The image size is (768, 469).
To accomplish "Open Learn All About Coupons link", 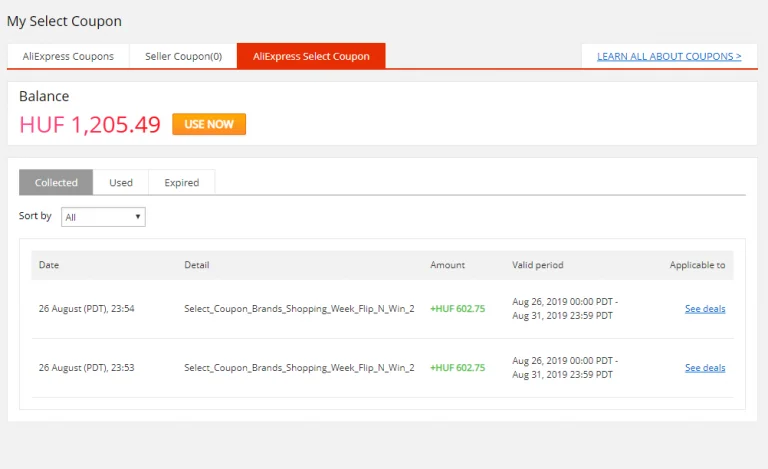I will (x=669, y=56).
